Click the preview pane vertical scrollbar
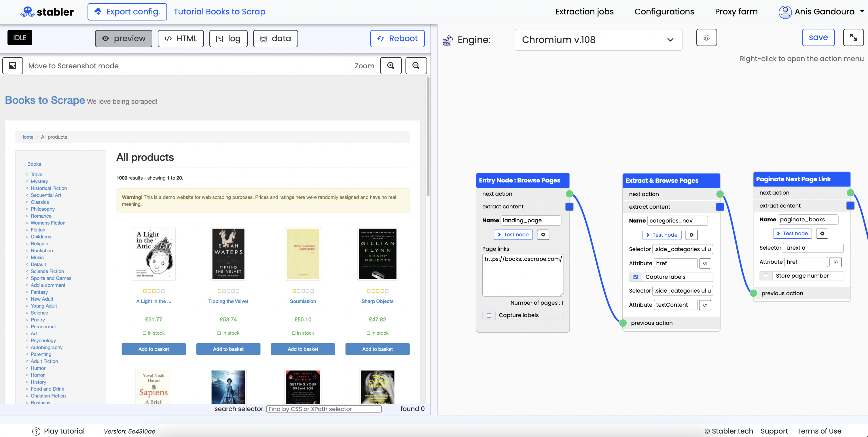This screenshot has width=868, height=437. point(428,137)
